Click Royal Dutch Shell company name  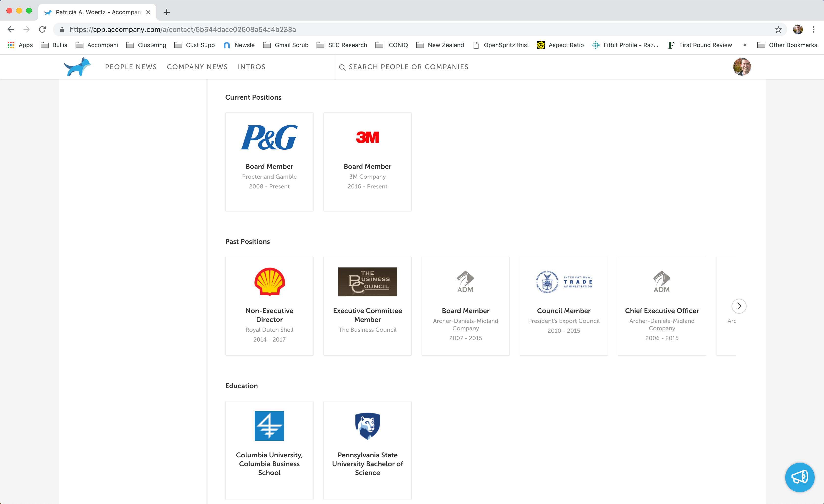(269, 330)
